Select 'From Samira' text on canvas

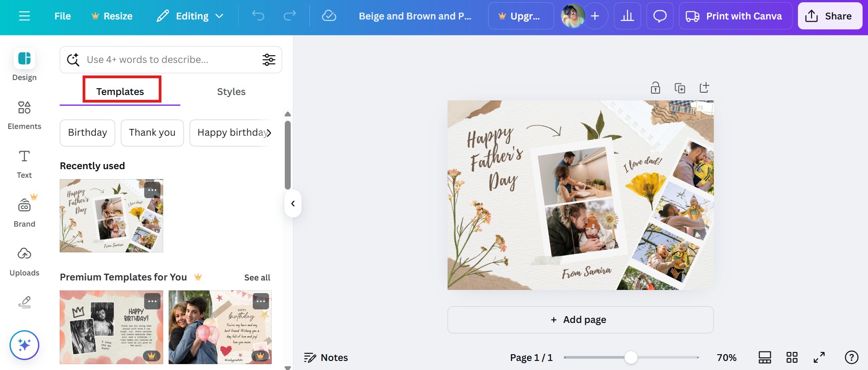[586, 272]
